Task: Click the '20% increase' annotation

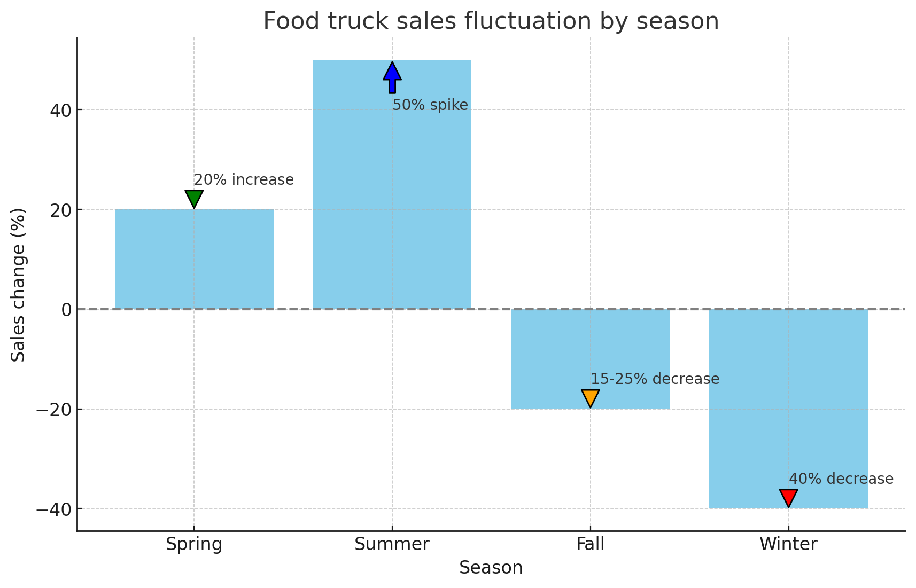Action: pyautogui.click(x=244, y=180)
